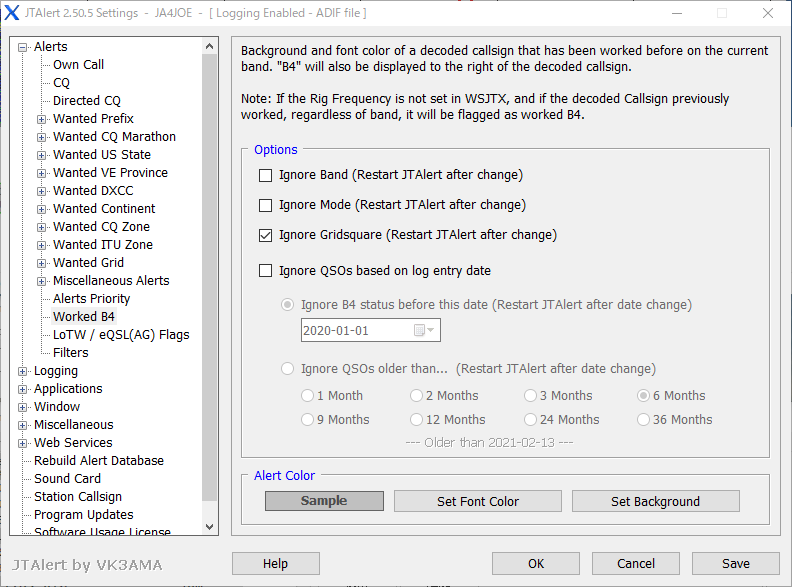
Task: Choose the 2 Months radio option
Action: point(416,396)
